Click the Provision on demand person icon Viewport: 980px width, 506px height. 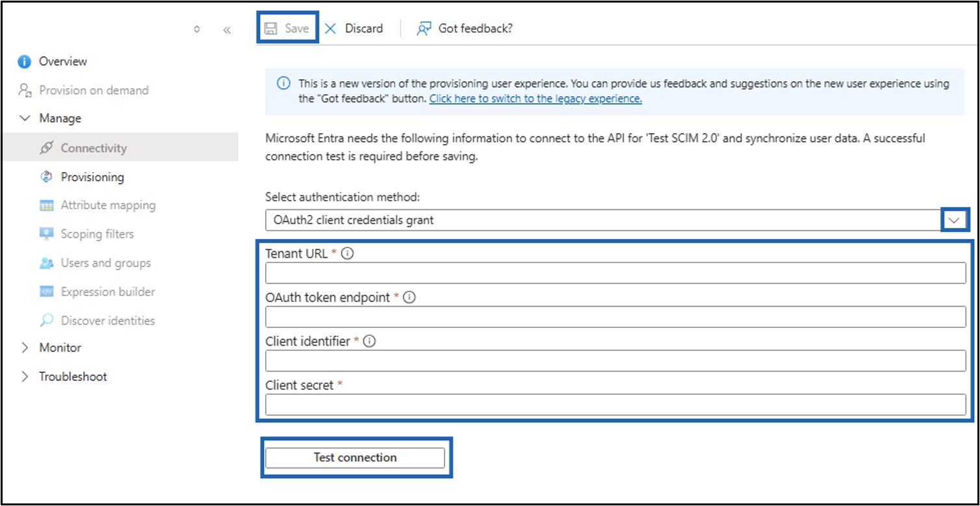[25, 90]
